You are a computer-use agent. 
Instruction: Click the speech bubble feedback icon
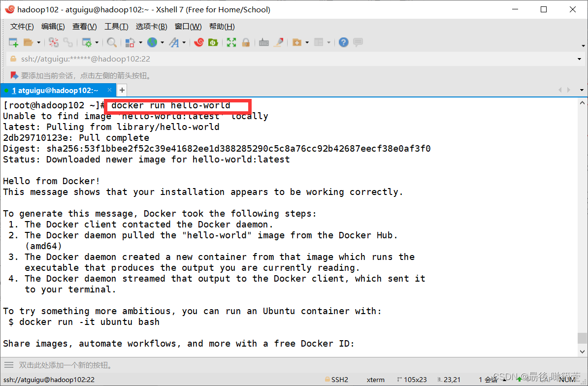[x=358, y=42]
